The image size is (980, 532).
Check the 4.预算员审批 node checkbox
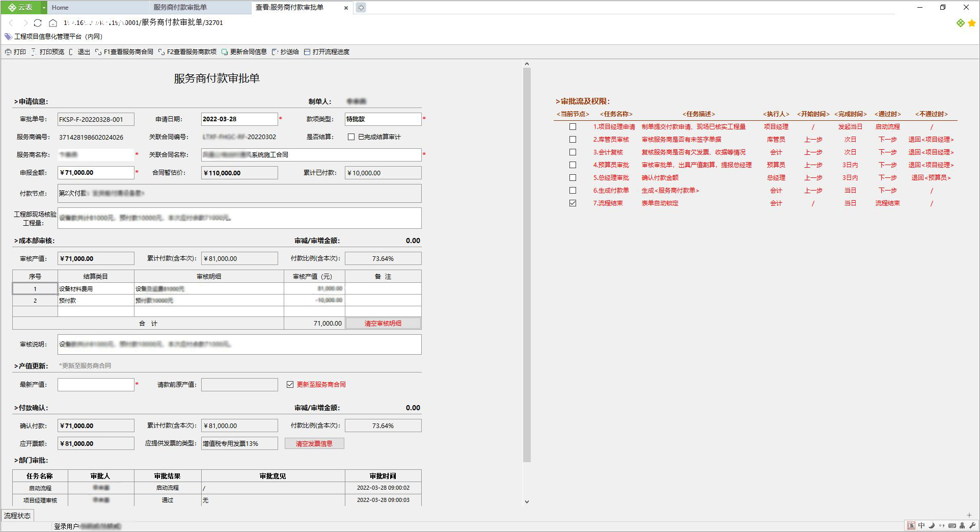pyautogui.click(x=573, y=165)
